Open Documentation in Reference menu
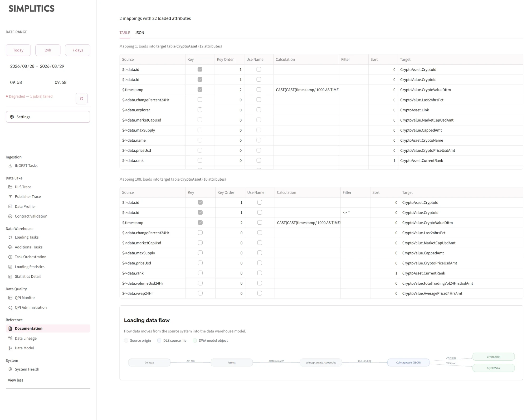The image size is (527, 420). coord(48,328)
